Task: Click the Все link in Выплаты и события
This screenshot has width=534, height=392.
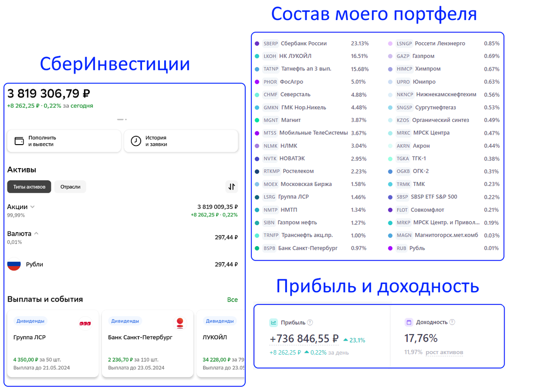Action: (x=232, y=300)
